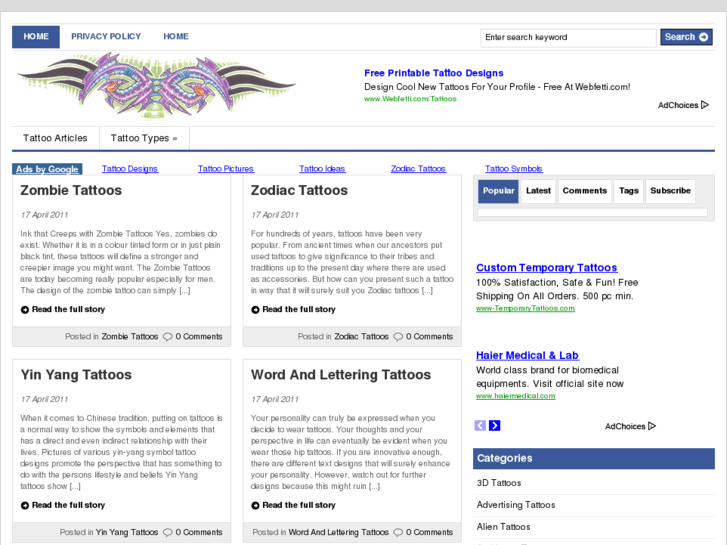This screenshot has height=545, width=727.
Task: Open Word And Lettering Tattoos category in footer
Action: [338, 532]
